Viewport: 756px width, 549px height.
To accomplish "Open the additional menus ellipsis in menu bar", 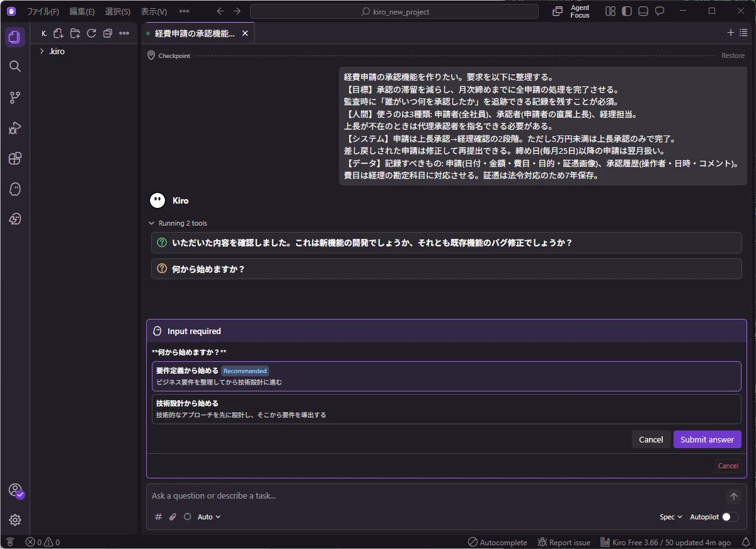I will pos(184,11).
